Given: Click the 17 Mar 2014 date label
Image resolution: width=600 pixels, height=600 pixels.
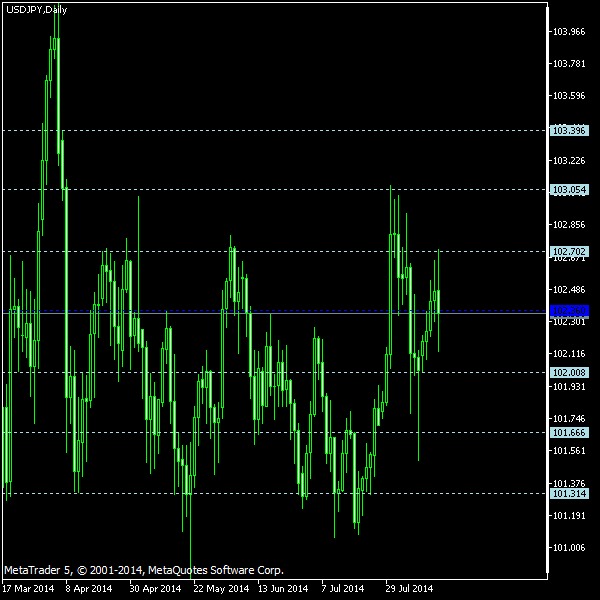Looking at the screenshot, I should tap(28, 589).
